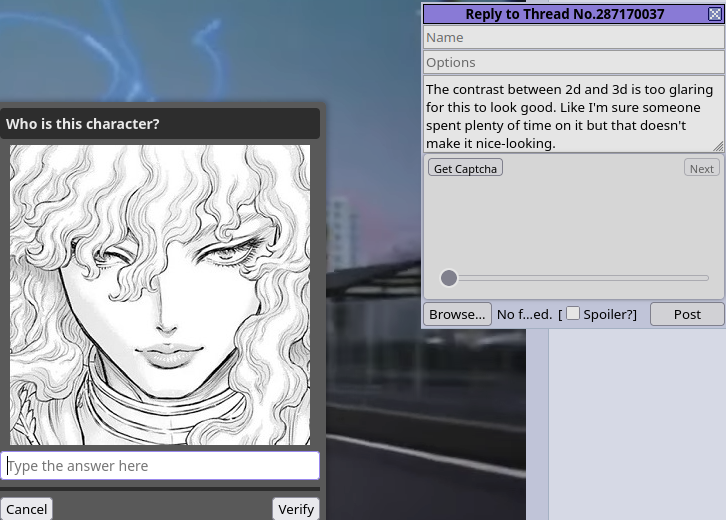This screenshot has width=726, height=520.
Task: Click the 'No f...ed.' file status text
Action: [x=524, y=314]
